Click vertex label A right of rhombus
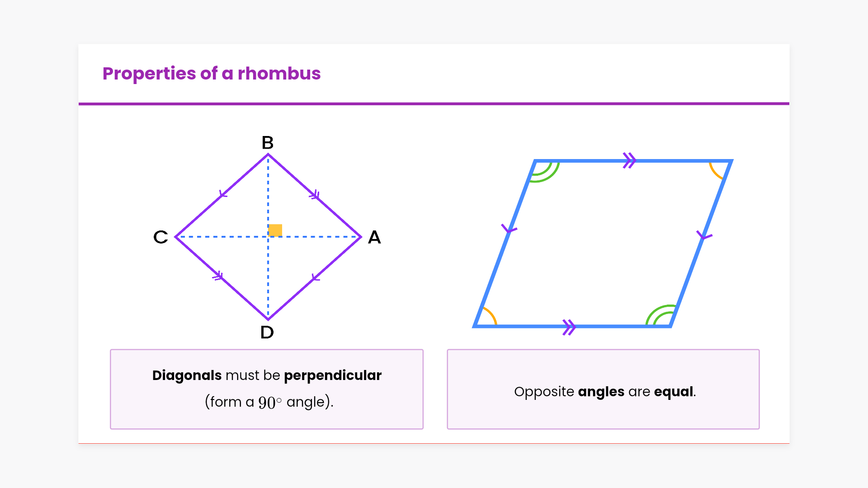The height and width of the screenshot is (488, 868). coord(374,237)
